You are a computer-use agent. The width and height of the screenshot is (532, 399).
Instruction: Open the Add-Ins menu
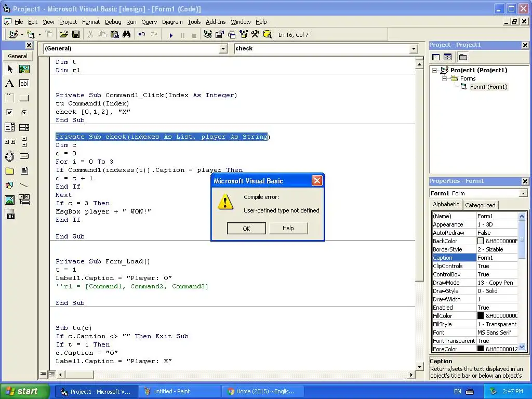(216, 22)
